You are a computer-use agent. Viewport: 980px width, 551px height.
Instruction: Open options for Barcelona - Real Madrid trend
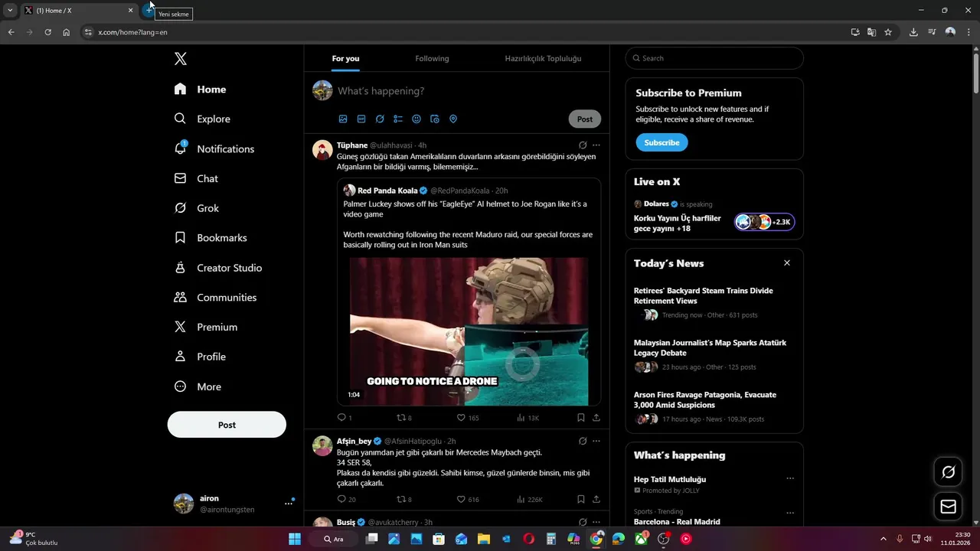(790, 513)
